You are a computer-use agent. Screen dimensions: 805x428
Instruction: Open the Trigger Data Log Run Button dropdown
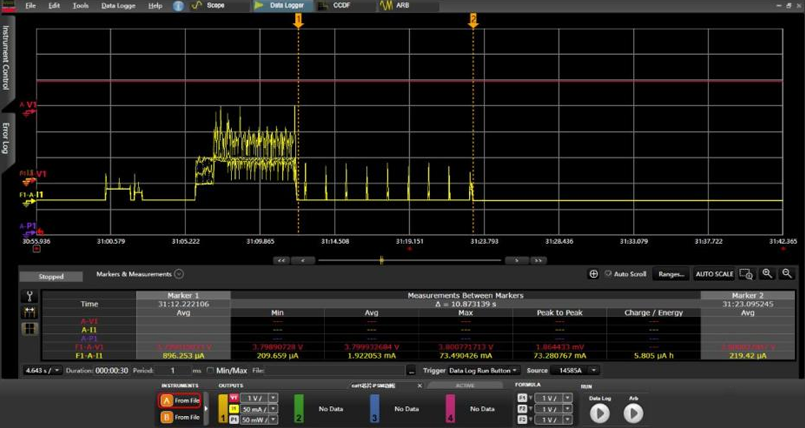click(x=484, y=371)
